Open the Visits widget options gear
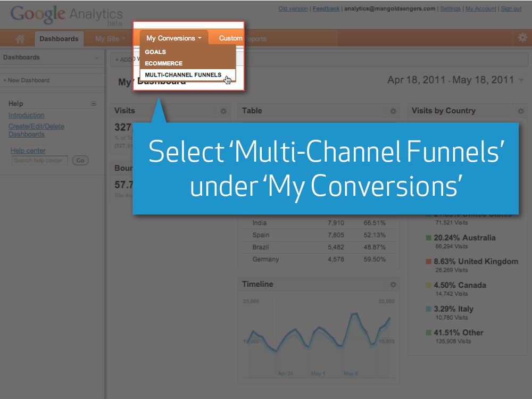This screenshot has height=399, width=532. point(223,111)
